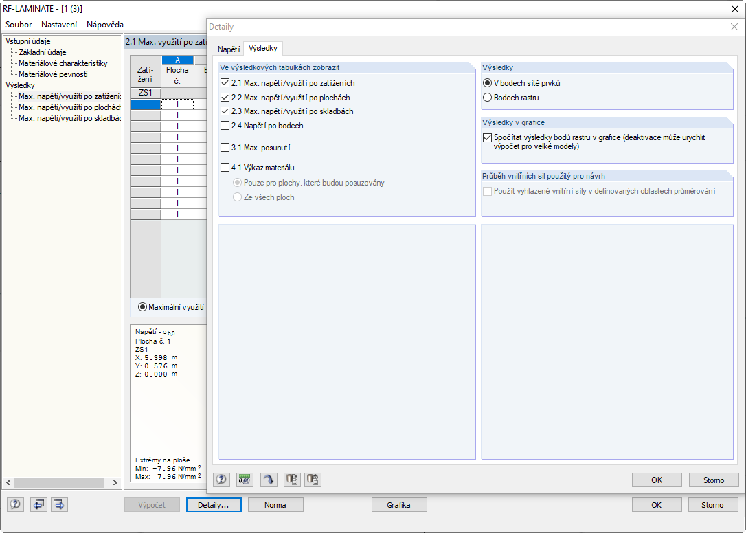Screen dimensions: 746x560
Task: Click Storno in Detaily dialog
Action: click(x=714, y=480)
